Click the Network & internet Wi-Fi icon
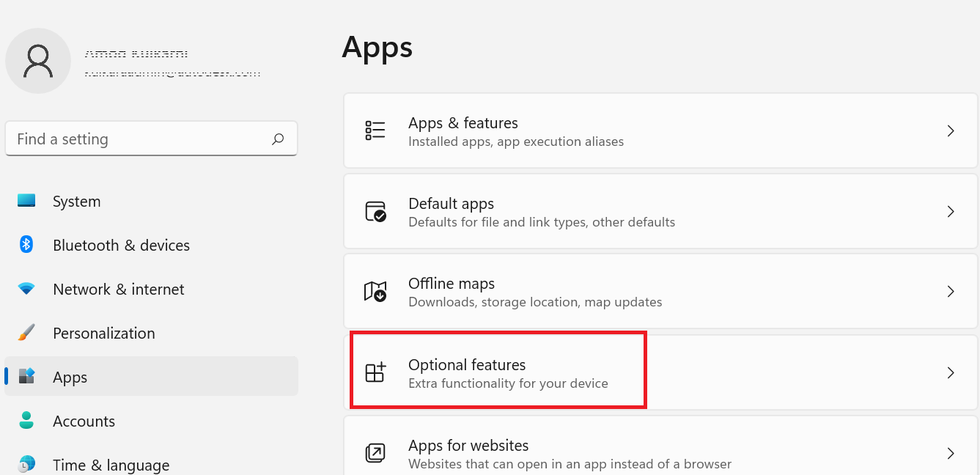The image size is (980, 475). click(26, 289)
